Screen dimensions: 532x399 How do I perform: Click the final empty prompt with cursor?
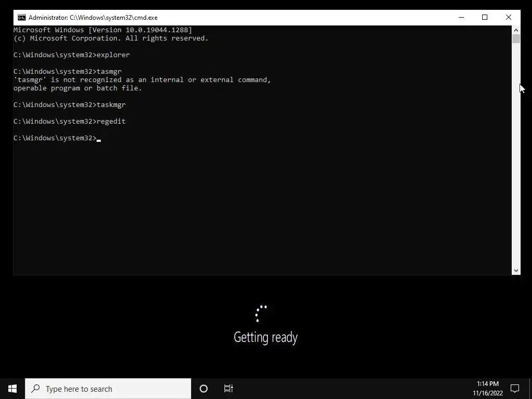[57, 138]
